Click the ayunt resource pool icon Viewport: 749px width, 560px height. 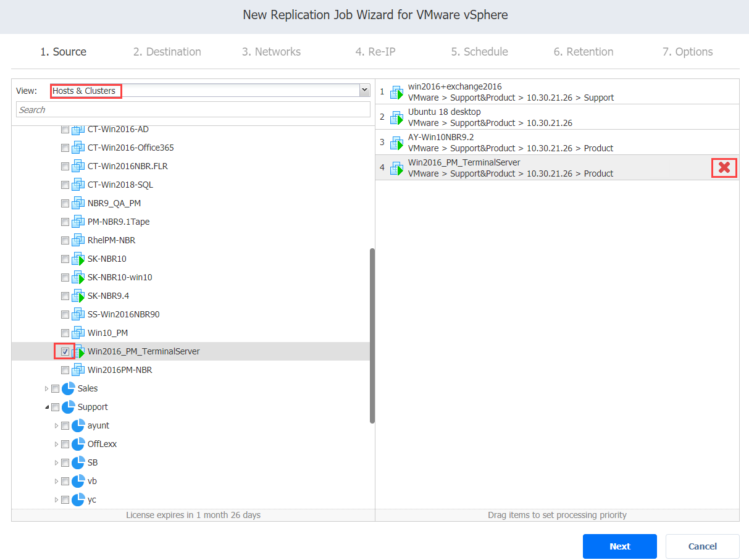[78, 425]
